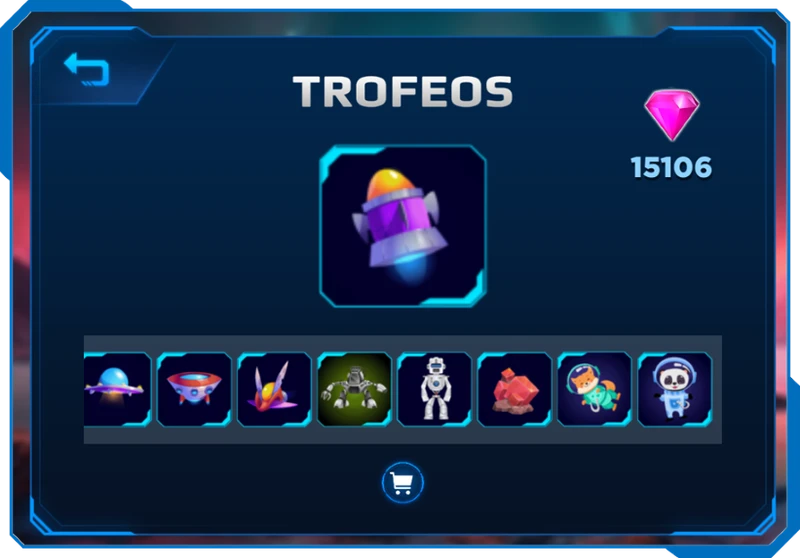Choose the red winged alien ship trophy
The width and height of the screenshot is (800, 558).
tap(274, 389)
